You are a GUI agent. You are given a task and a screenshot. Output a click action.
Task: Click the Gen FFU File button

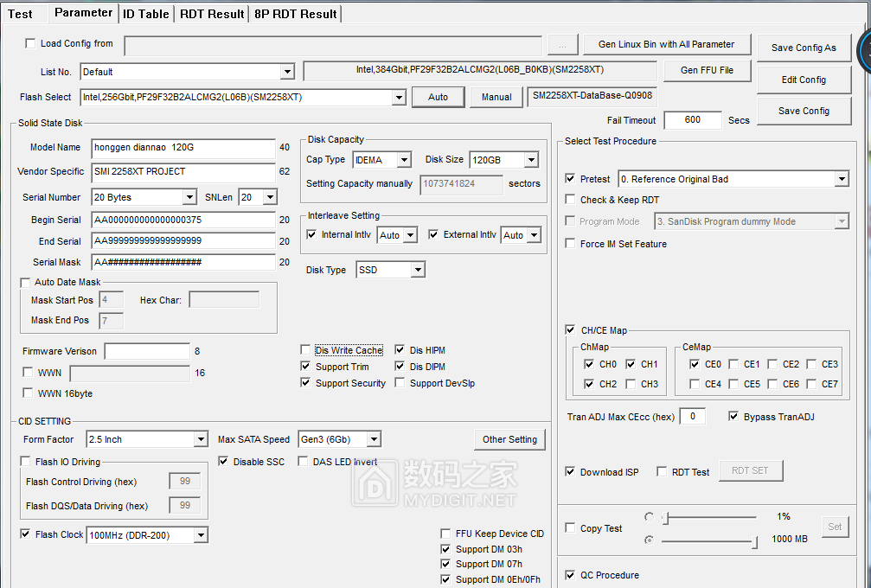point(708,71)
